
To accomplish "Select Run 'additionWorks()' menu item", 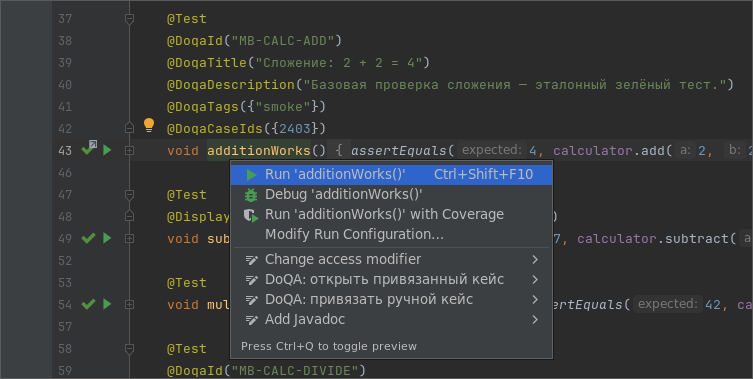I will point(391,174).
